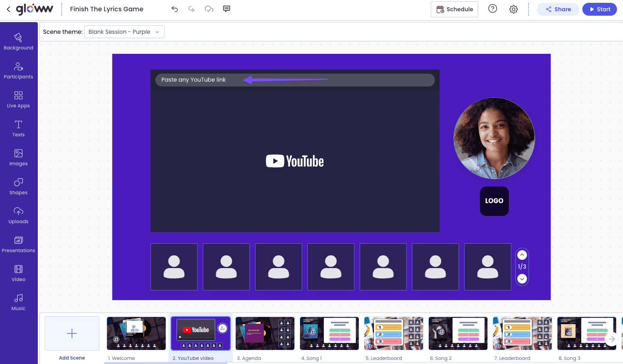The image size is (623, 364).
Task: Click the Finish The Lyrics Game title
Action: pos(107,9)
